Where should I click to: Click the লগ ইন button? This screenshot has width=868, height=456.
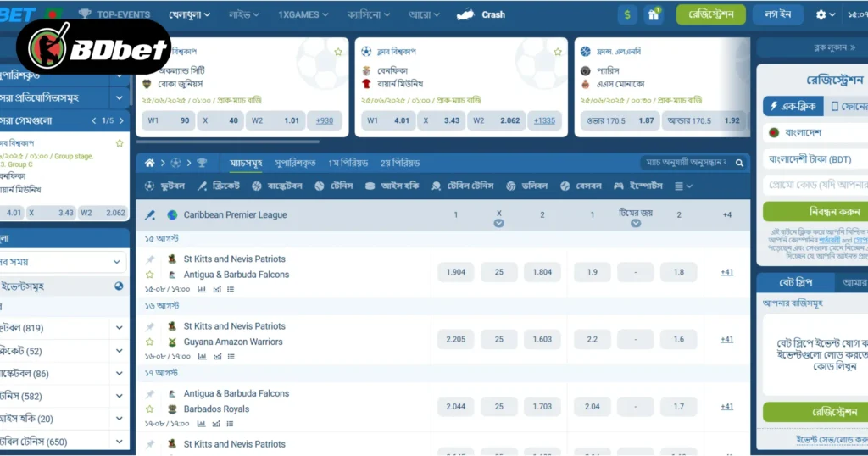coord(777,15)
